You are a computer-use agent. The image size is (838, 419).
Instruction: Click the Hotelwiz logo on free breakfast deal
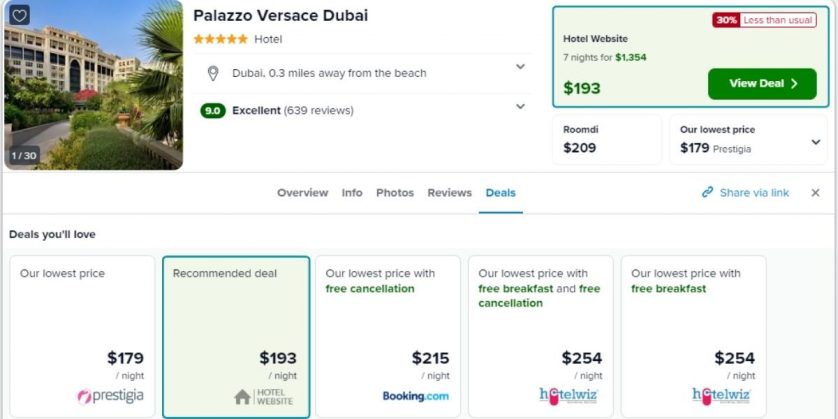(721, 396)
